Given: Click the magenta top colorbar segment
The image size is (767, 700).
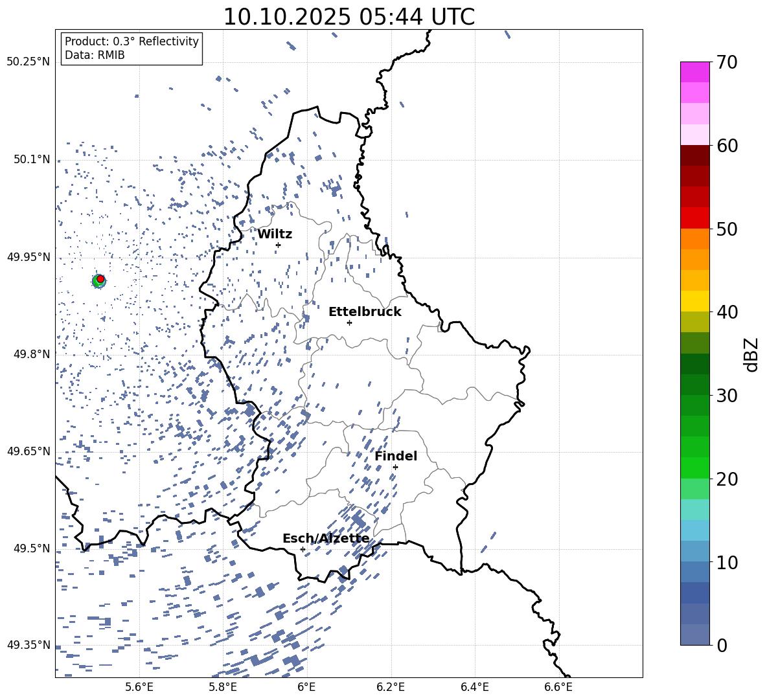Looking at the screenshot, I should 694,73.
